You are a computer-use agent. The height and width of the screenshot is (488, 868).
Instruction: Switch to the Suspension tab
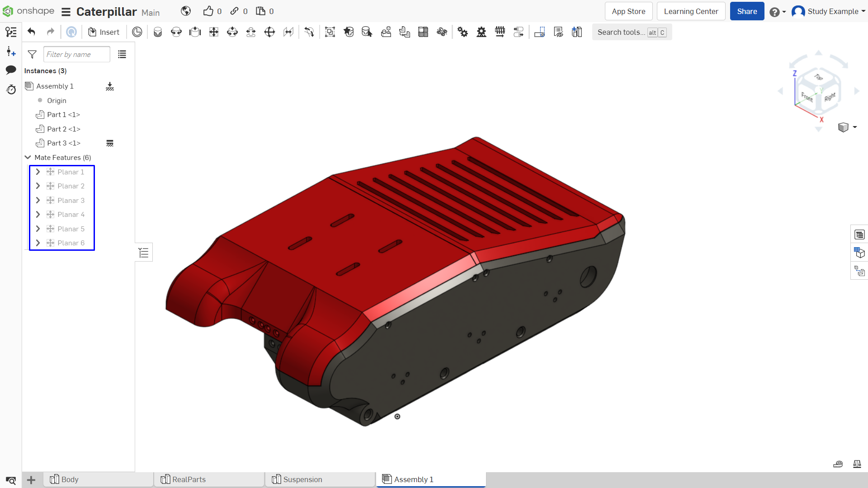(320, 479)
